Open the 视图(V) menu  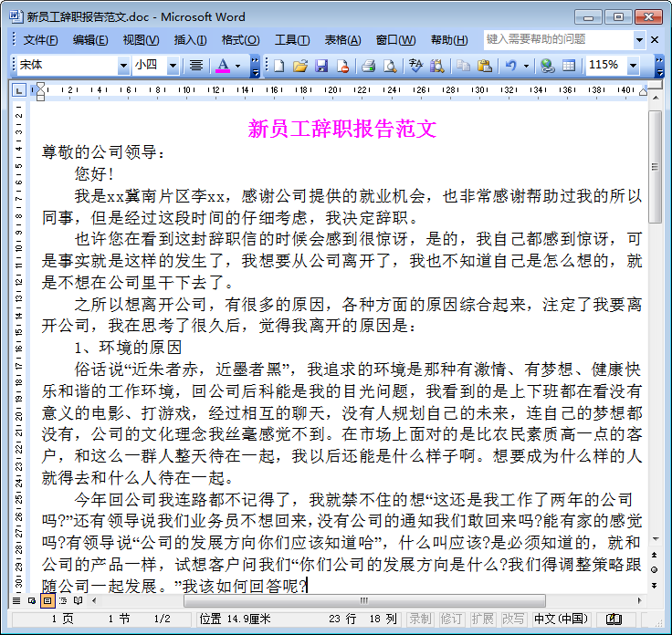pyautogui.click(x=141, y=40)
